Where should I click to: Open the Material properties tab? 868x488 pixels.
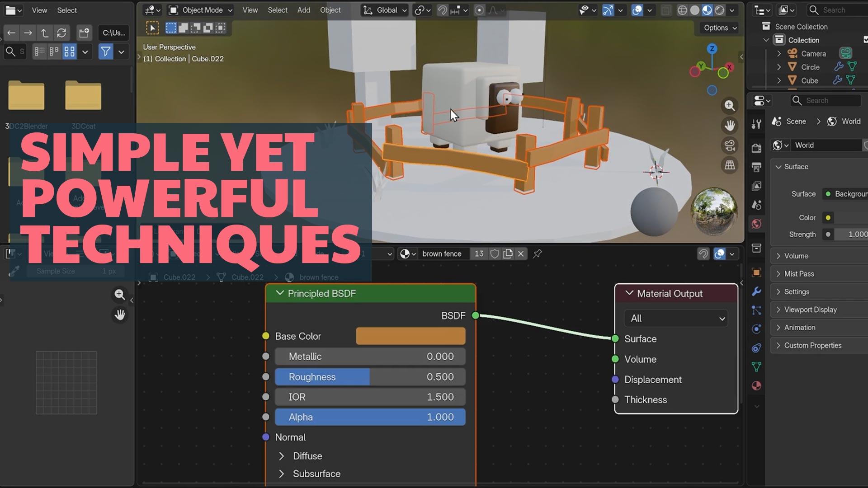tap(756, 385)
